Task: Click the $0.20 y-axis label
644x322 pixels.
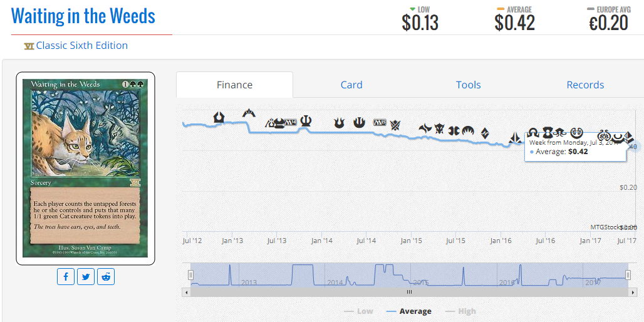Action: 628,187
